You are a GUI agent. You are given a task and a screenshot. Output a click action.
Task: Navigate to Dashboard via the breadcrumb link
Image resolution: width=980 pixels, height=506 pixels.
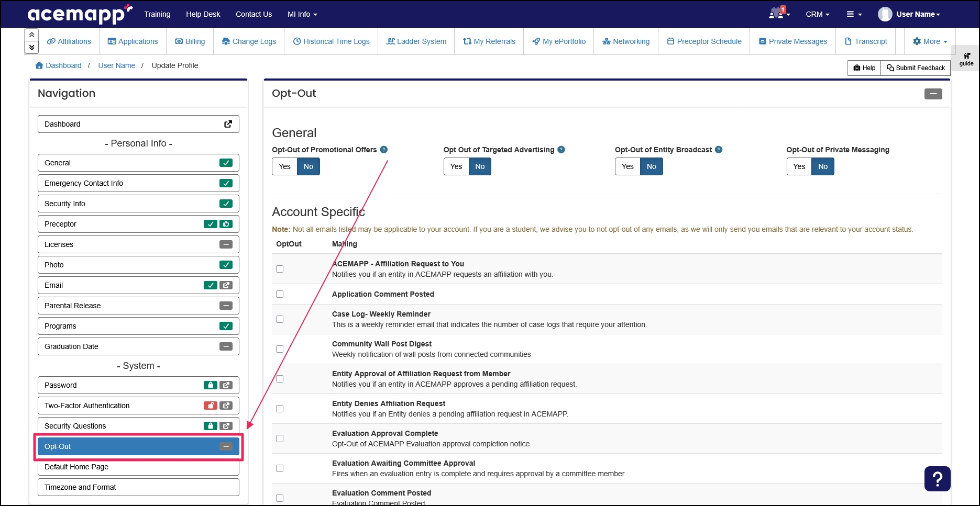pos(63,65)
